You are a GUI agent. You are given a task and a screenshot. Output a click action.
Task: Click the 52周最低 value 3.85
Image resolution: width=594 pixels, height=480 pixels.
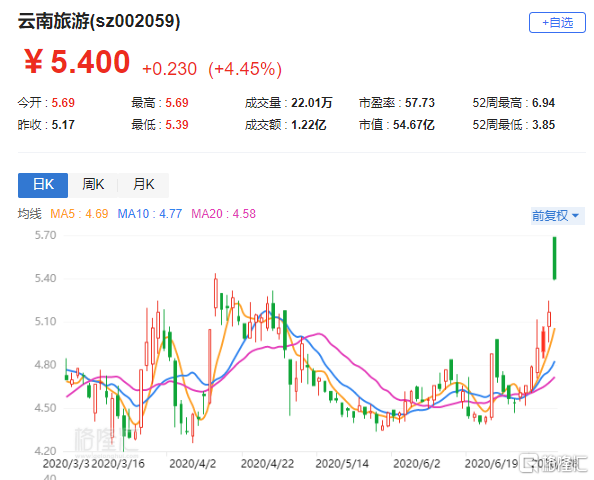point(543,125)
